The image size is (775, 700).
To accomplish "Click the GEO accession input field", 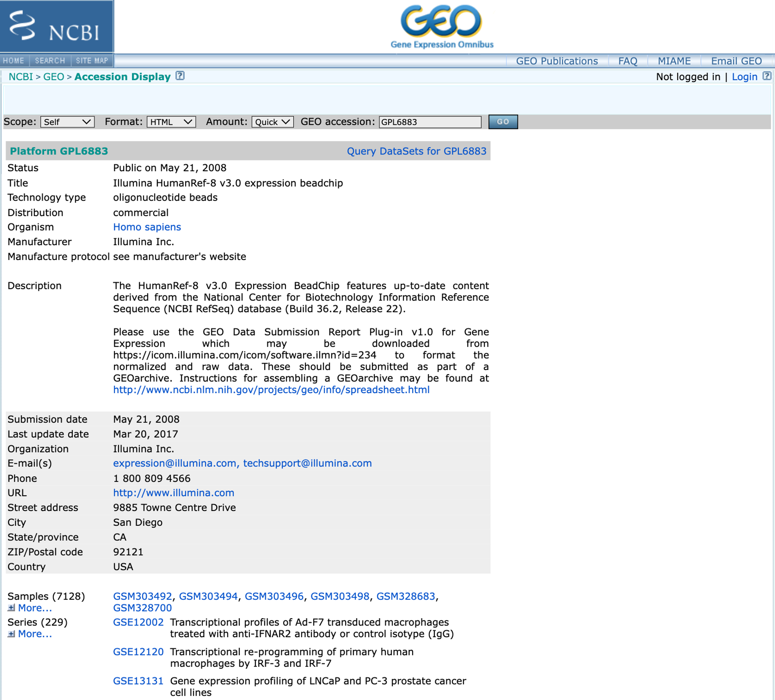I will tap(430, 122).
